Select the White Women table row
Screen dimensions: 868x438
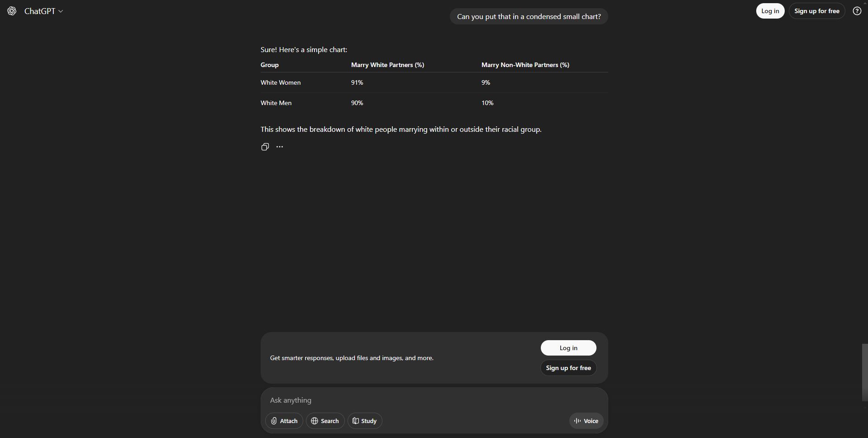281,82
